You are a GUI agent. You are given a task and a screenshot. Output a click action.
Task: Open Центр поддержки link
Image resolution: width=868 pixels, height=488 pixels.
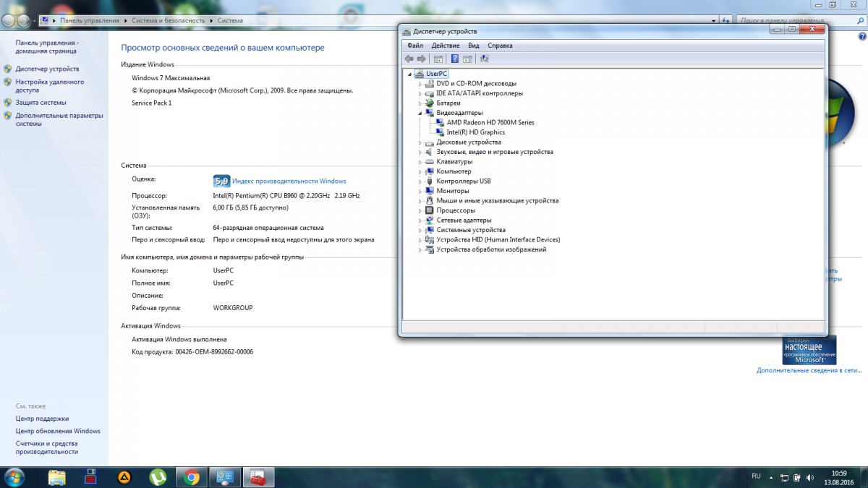click(42, 419)
